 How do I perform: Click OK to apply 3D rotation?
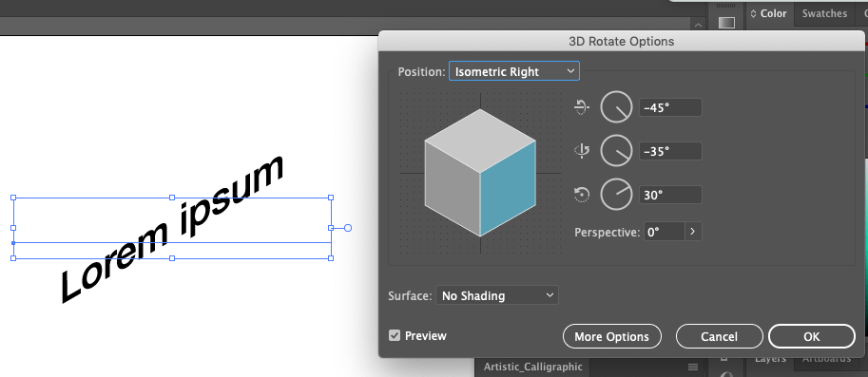pos(812,336)
